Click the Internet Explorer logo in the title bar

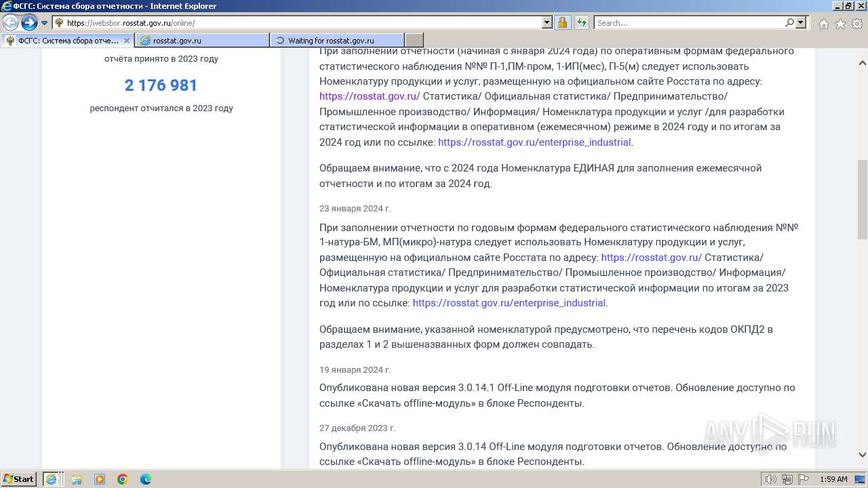[x=7, y=6]
